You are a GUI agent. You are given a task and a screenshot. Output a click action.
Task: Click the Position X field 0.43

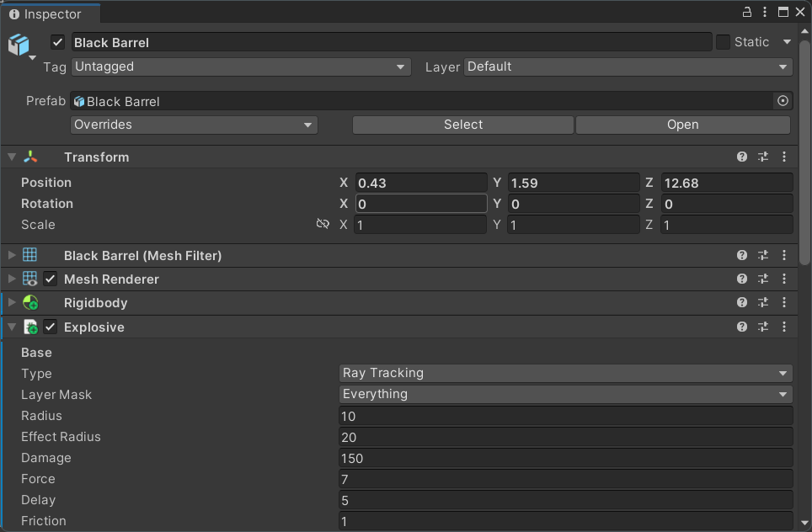(x=420, y=183)
